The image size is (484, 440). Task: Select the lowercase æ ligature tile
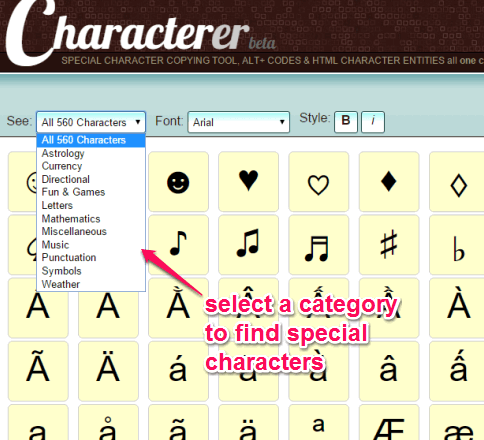pos(458,422)
